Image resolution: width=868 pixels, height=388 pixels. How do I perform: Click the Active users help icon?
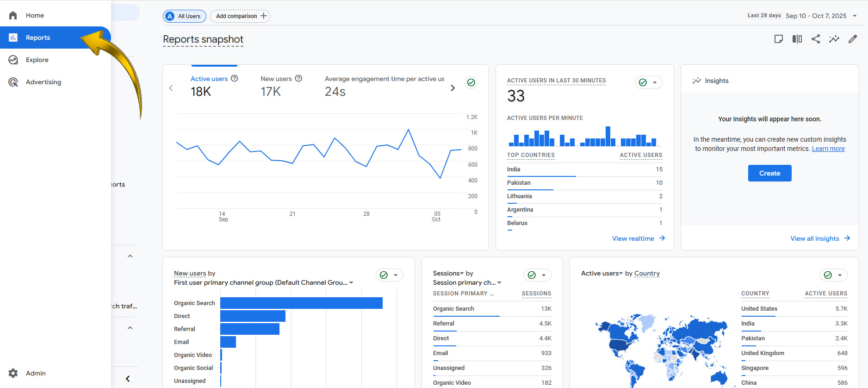click(235, 79)
